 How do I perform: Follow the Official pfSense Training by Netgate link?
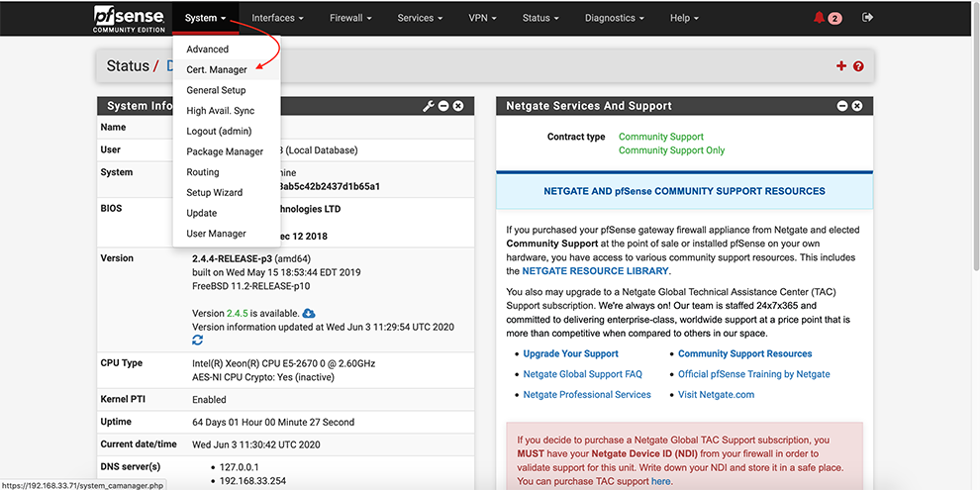point(753,374)
